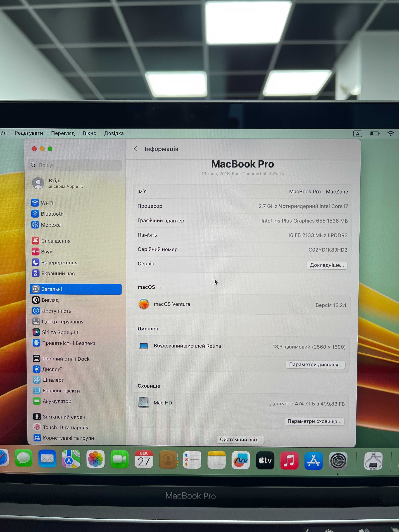The height and width of the screenshot is (532, 399).
Task: Open Wi-Fi menu bar icon
Action: pyautogui.click(x=391, y=134)
